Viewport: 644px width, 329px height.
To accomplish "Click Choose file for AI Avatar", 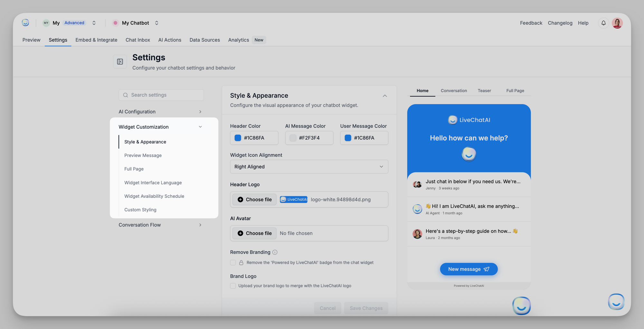I will coord(255,233).
